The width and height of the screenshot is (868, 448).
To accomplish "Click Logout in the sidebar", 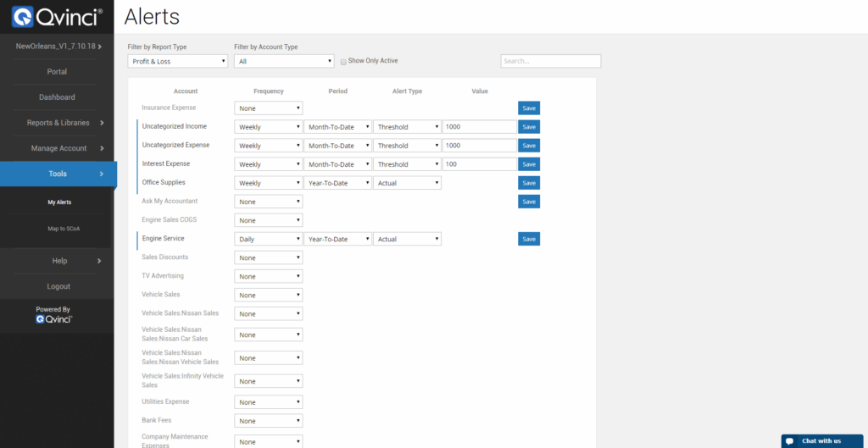I will point(58,286).
